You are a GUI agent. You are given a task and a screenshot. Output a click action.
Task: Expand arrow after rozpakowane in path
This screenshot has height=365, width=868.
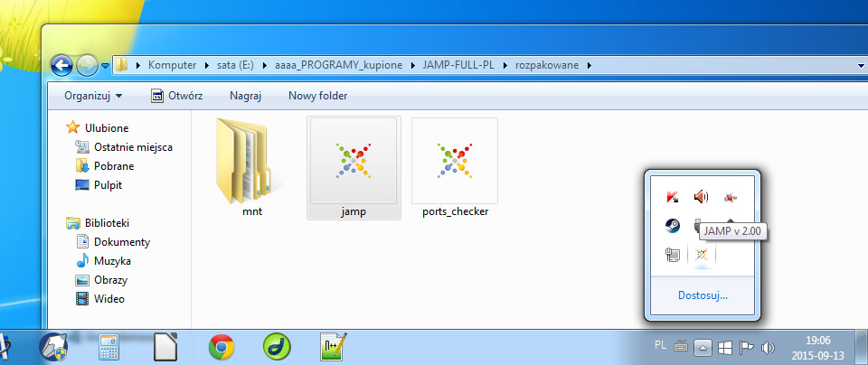pyautogui.click(x=589, y=65)
